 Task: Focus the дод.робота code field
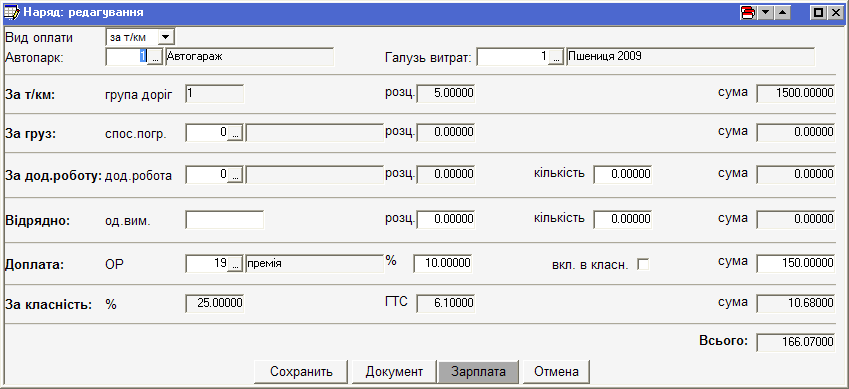point(206,175)
